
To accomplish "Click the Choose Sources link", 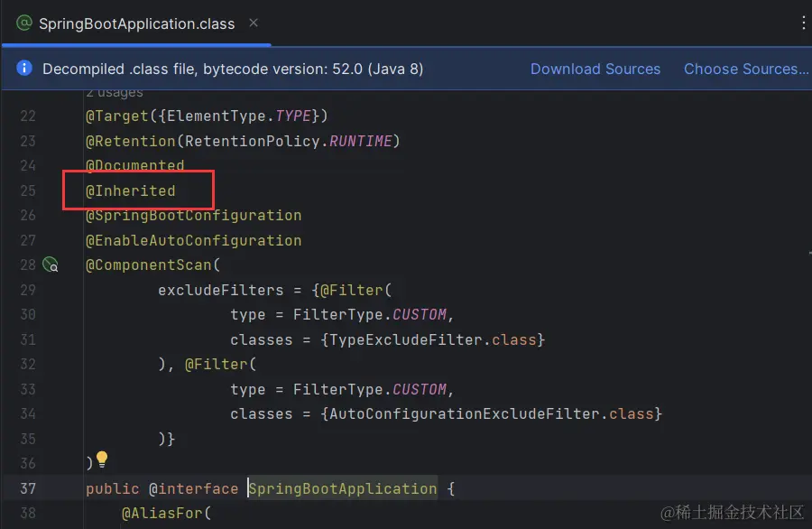I will [x=746, y=69].
